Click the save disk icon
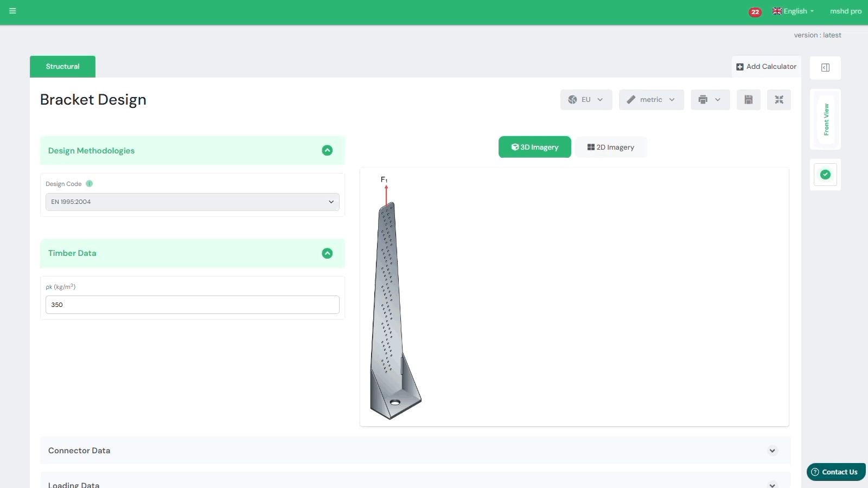Image resolution: width=868 pixels, height=488 pixels. tap(748, 100)
